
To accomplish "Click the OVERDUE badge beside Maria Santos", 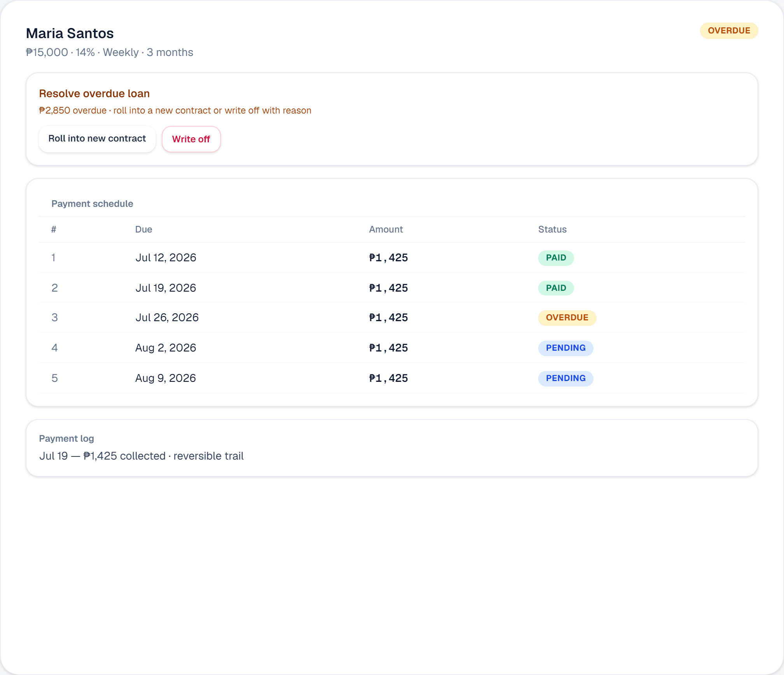I will click(729, 31).
